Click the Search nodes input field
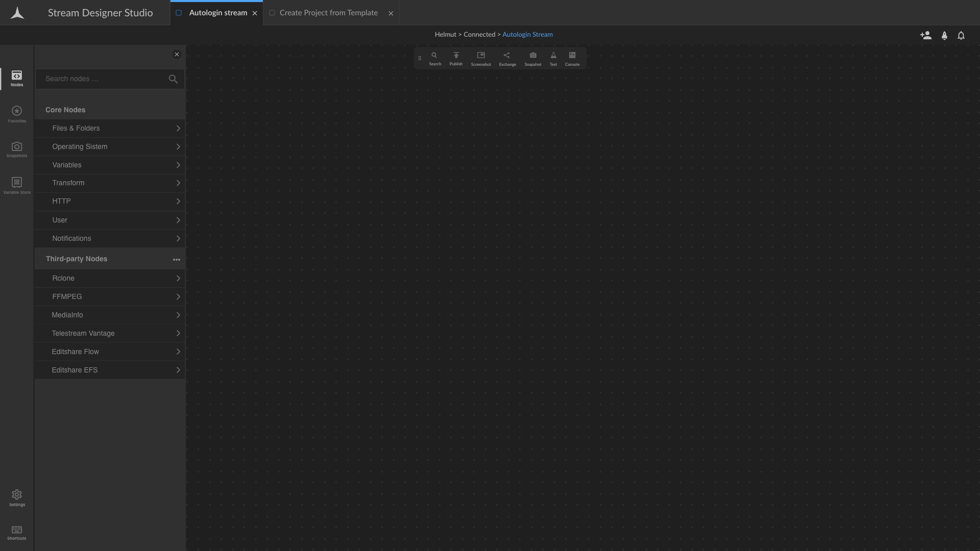The image size is (980, 551). click(102, 79)
